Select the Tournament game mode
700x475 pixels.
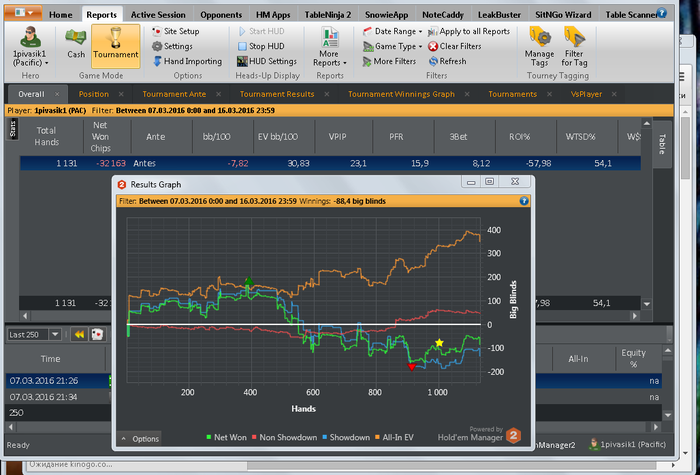pos(116,46)
